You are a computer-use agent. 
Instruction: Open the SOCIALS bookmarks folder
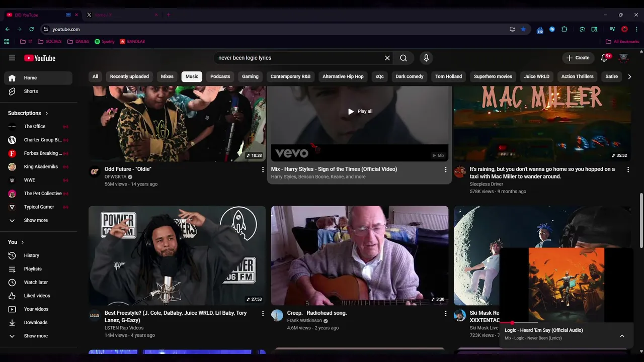tap(50, 41)
